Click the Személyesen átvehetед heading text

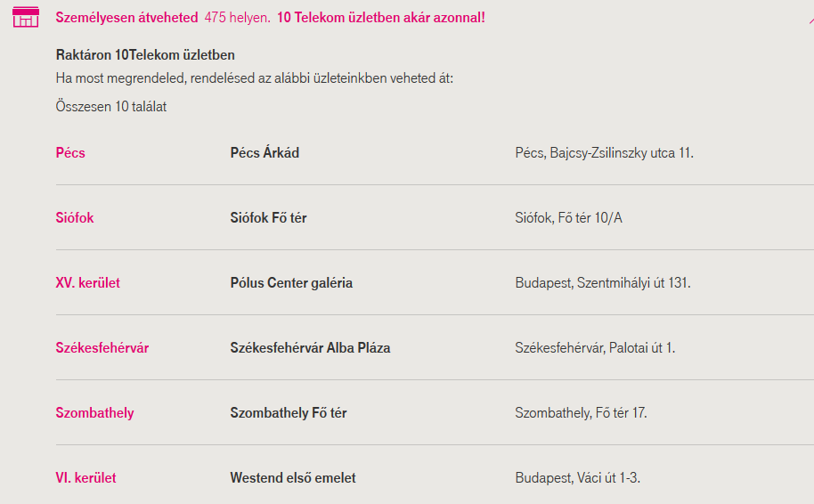pos(126,18)
